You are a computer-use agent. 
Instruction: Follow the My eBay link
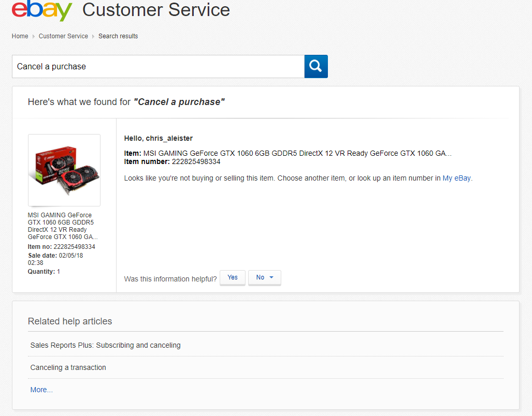point(456,178)
